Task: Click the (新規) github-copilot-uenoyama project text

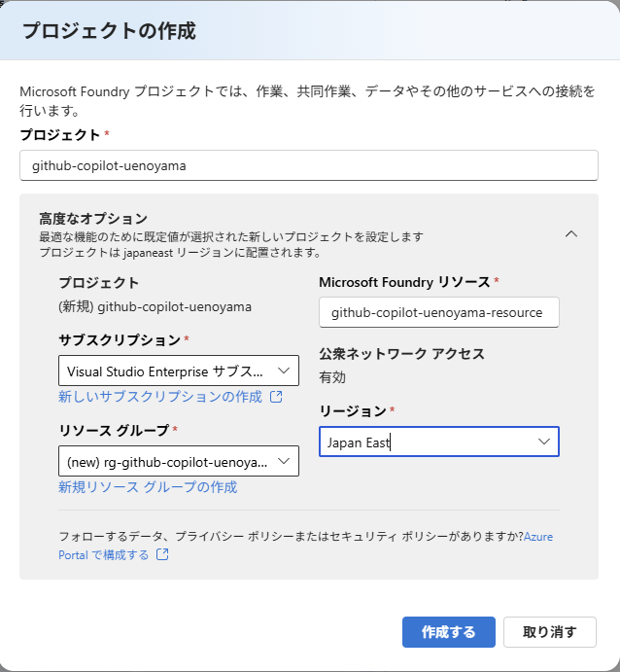Action: [155, 307]
